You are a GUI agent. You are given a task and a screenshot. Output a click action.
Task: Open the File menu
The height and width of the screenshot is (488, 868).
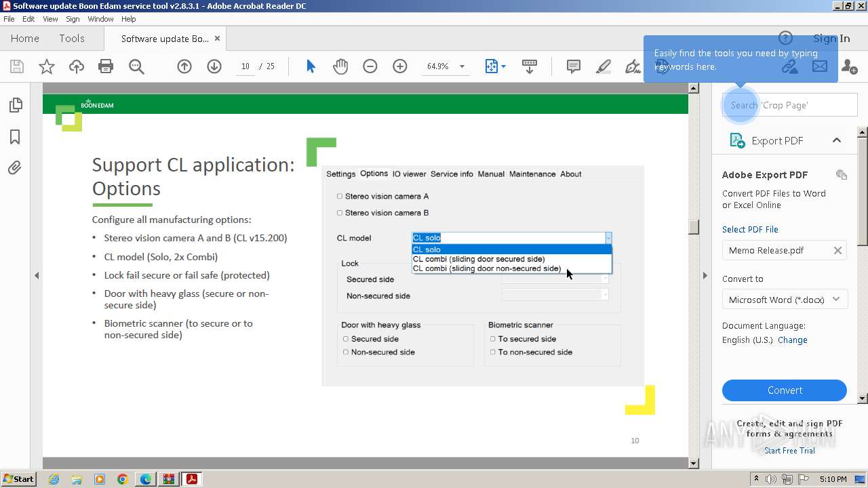(9, 19)
